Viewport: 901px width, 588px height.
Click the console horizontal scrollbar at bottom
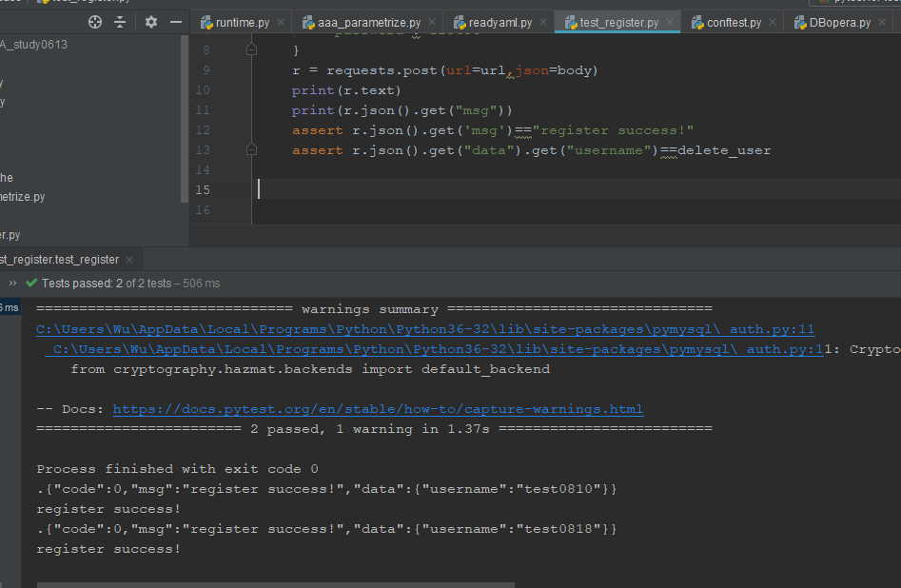276,584
